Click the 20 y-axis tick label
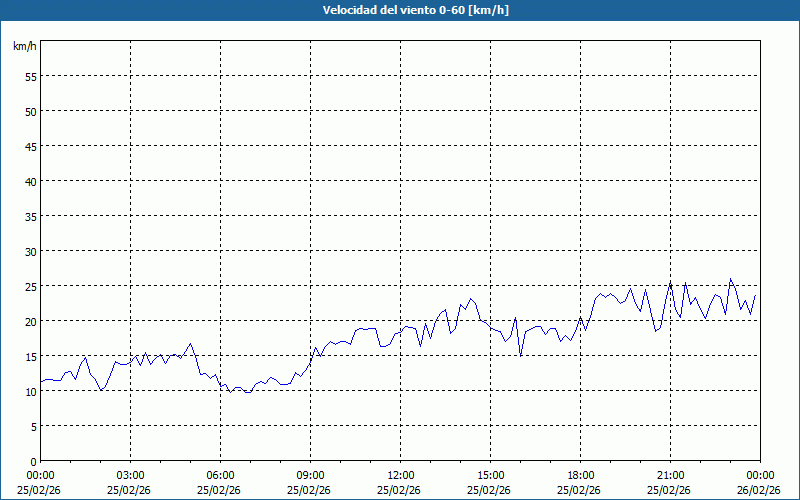Viewport: 800px width, 500px height. [30, 321]
